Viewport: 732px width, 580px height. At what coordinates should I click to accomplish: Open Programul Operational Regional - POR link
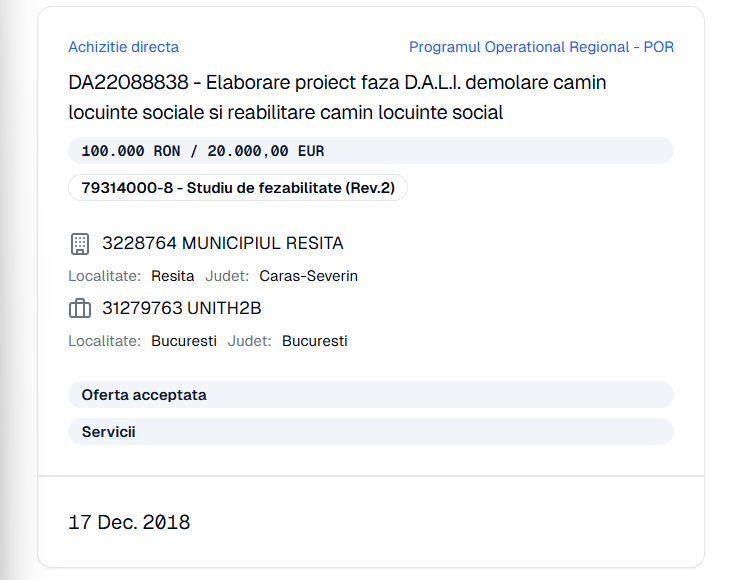542,47
